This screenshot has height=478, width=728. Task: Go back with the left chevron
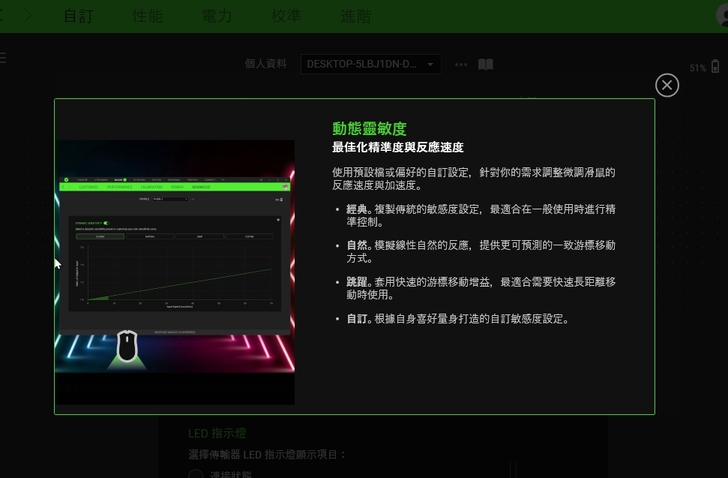[1, 15]
